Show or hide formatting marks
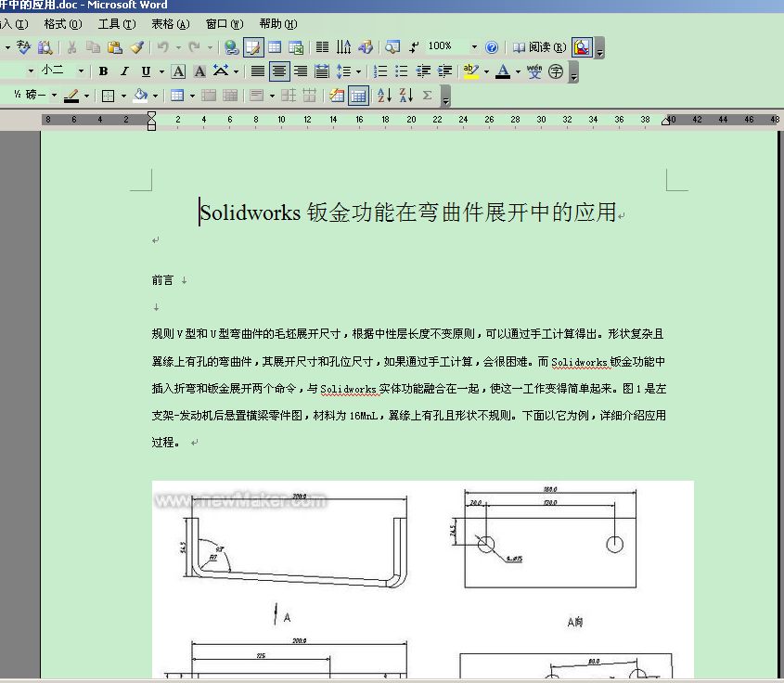784x683 pixels. pos(414,47)
